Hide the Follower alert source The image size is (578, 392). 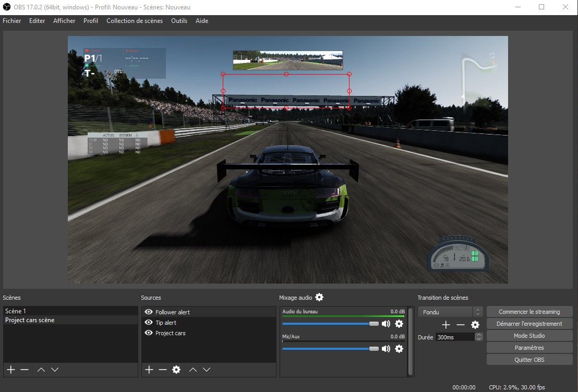pyautogui.click(x=149, y=312)
